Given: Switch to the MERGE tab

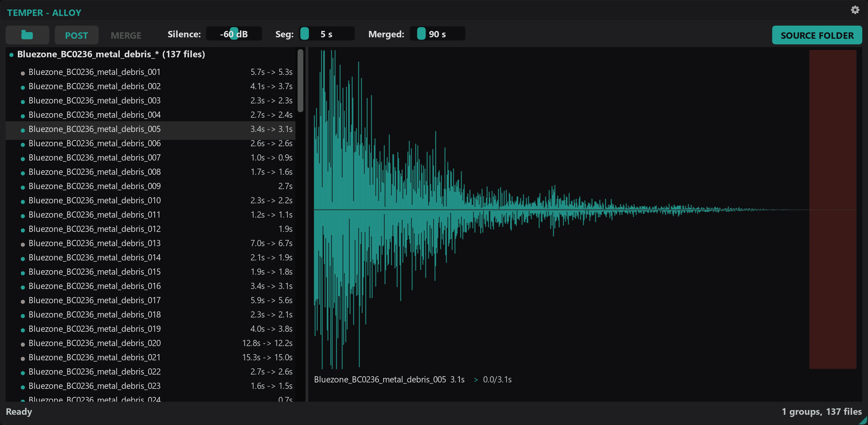Looking at the screenshot, I should click(x=126, y=35).
